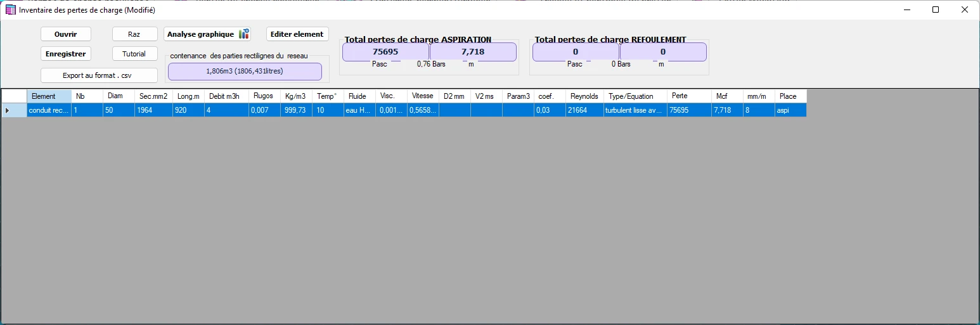Maximize the Inventaire des pertes window
Image resolution: width=980 pixels, height=325 pixels.
(x=936, y=10)
